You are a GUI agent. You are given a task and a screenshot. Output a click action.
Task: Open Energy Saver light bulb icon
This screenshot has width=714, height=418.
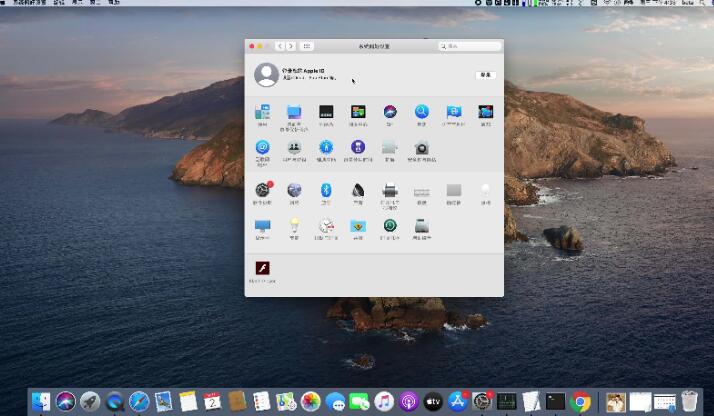(294, 226)
